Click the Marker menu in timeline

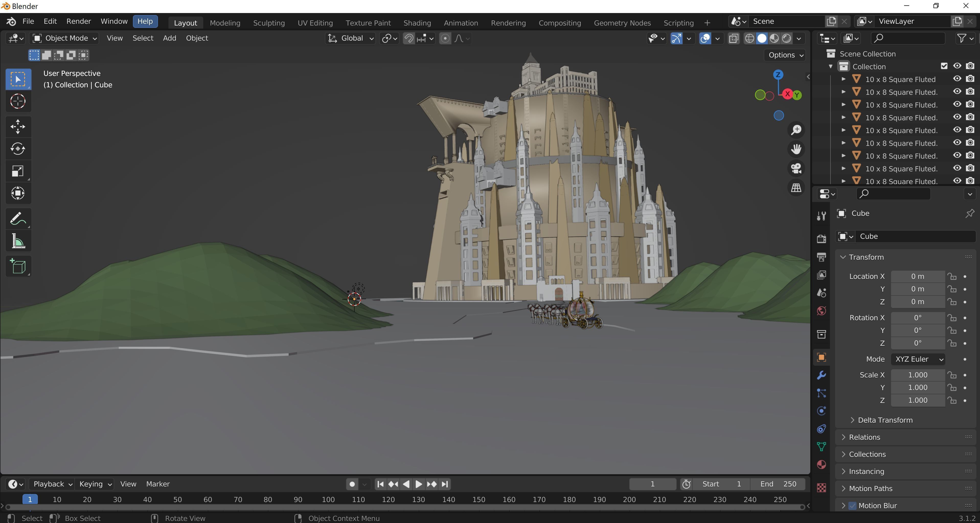pos(158,484)
